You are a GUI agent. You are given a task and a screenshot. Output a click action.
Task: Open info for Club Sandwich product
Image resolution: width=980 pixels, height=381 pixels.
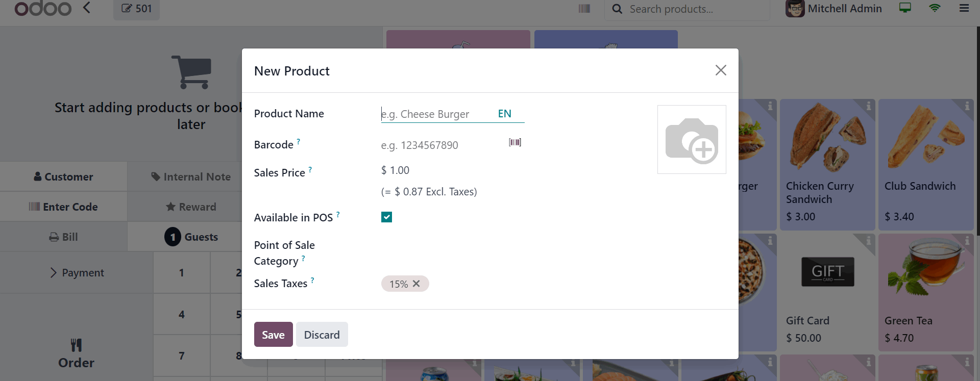click(x=967, y=106)
